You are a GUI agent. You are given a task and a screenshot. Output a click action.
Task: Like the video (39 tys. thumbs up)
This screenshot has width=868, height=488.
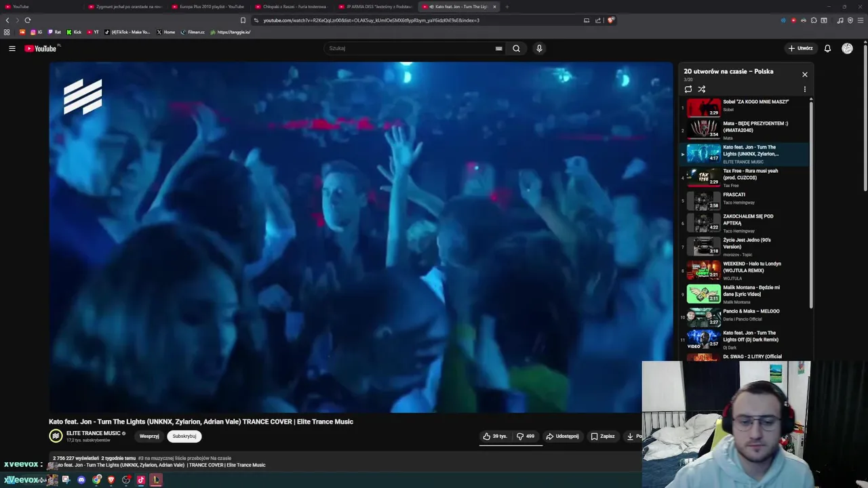495,436
